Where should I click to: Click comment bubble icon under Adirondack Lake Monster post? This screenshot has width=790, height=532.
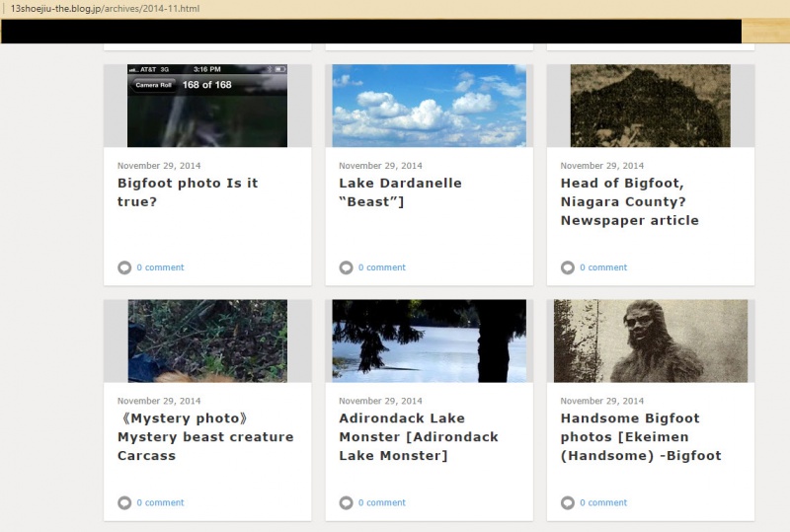click(x=346, y=502)
